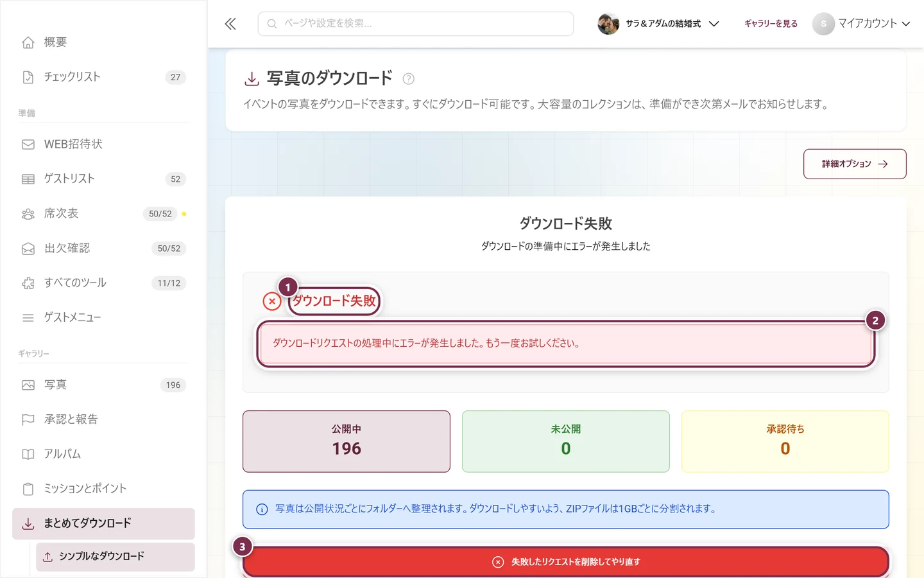Click the help question mark beside 写真のダウンロード
The image size is (924, 578).
(408, 79)
